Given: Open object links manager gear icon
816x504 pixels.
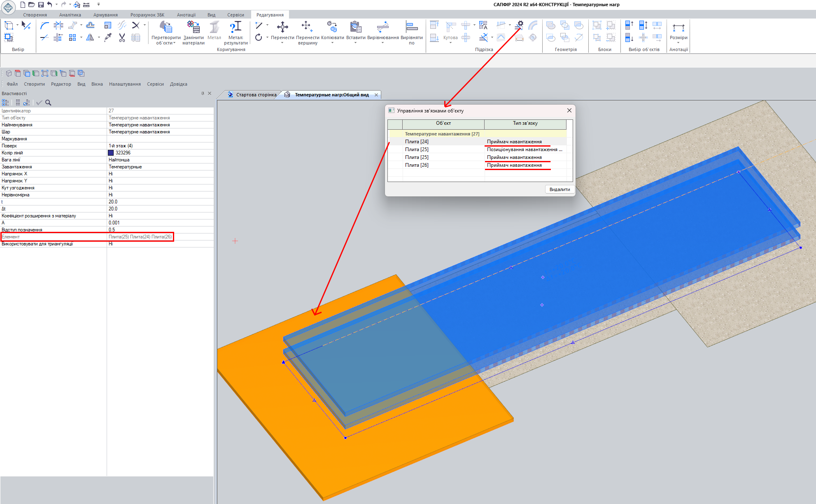Looking at the screenshot, I should point(520,24).
